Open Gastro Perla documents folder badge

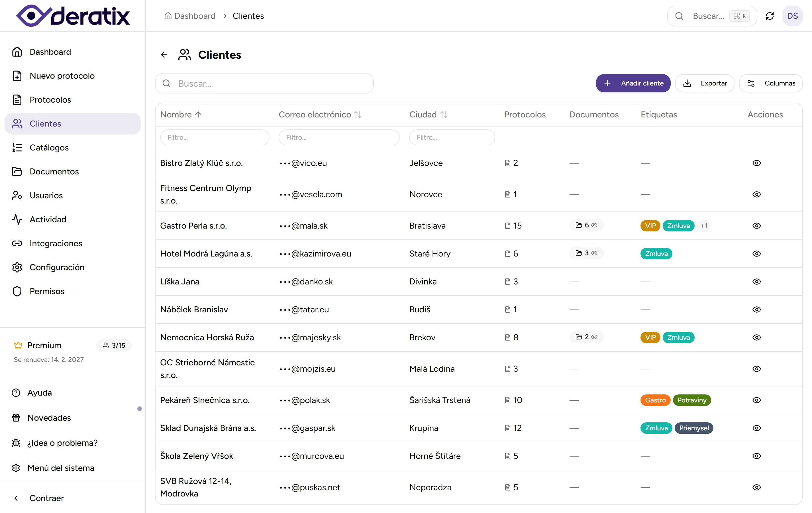(x=586, y=225)
